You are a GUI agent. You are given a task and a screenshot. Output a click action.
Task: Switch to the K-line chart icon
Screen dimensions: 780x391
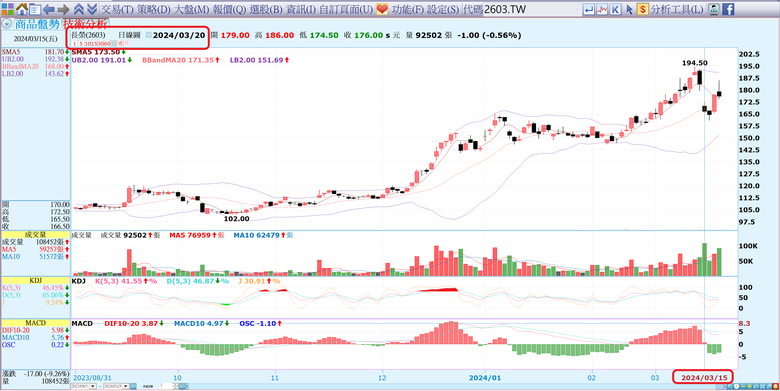616,9
